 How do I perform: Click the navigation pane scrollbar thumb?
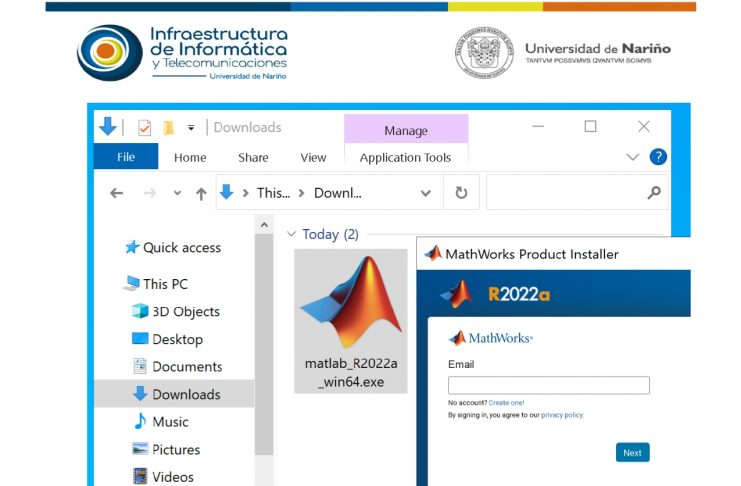pyautogui.click(x=264, y=345)
